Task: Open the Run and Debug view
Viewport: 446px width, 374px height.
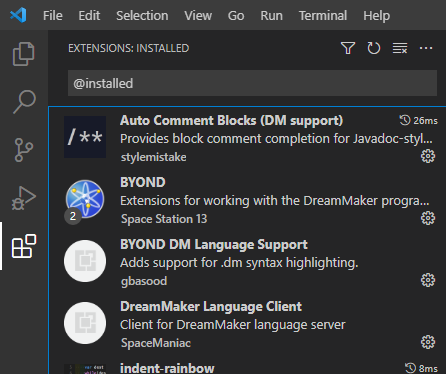Action: click(24, 198)
